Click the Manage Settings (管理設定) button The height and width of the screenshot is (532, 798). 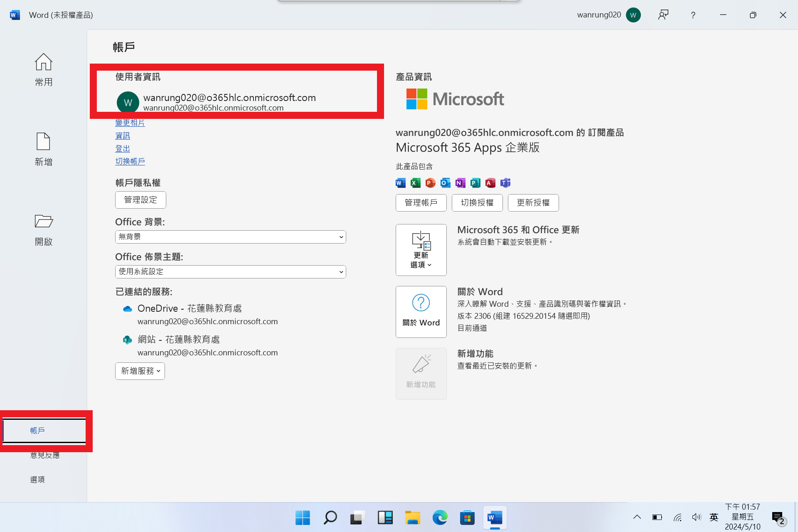pyautogui.click(x=140, y=200)
